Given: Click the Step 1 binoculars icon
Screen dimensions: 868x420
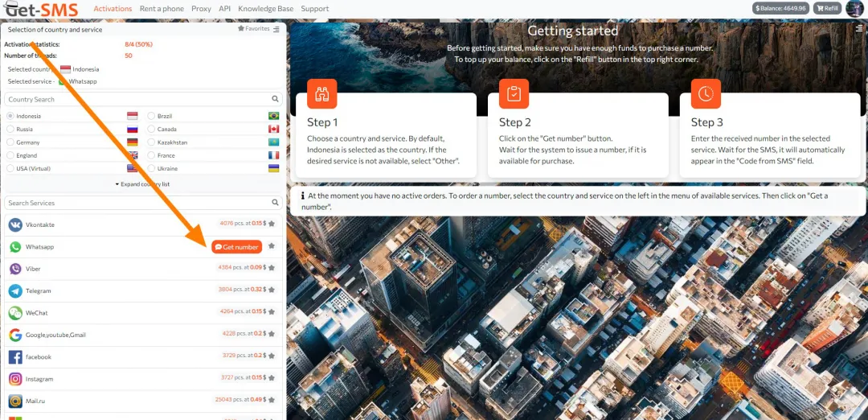Looking at the screenshot, I should coord(322,93).
